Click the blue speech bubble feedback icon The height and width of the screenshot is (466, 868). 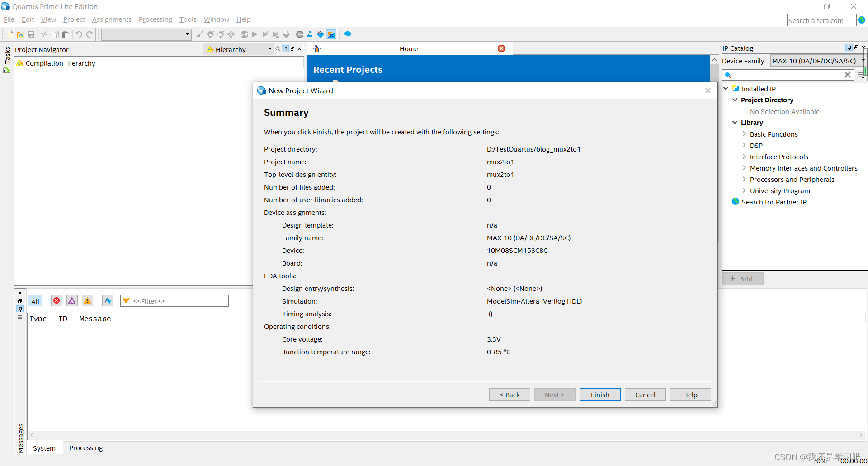348,34
